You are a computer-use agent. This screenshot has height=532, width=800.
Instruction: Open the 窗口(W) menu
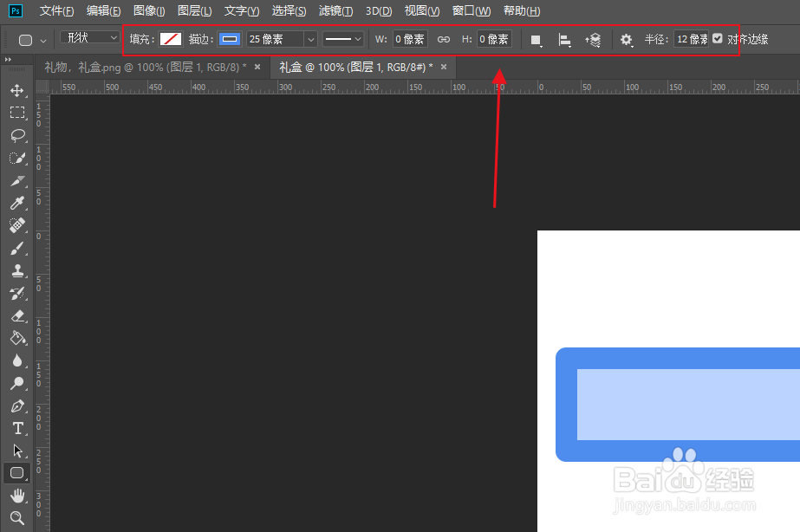coord(472,10)
